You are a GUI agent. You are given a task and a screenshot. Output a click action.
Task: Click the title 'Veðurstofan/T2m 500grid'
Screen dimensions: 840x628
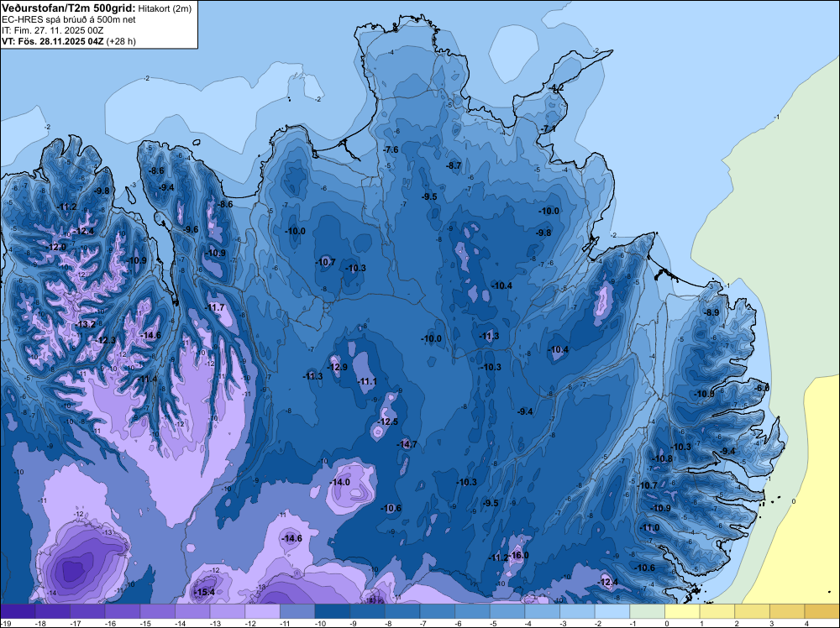(x=69, y=8)
